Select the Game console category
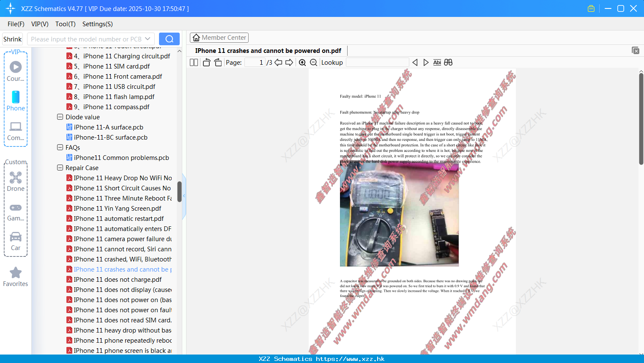644x363 pixels. tap(16, 212)
